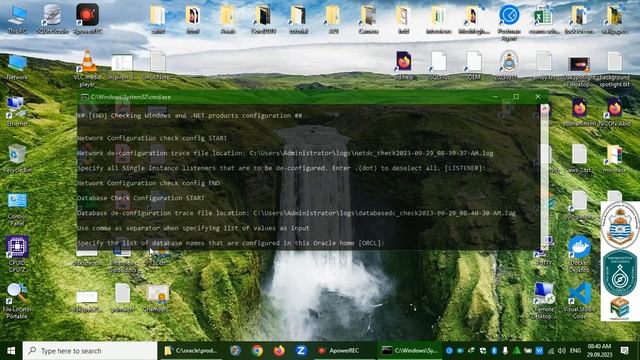Open the notification center icon

pos(624,351)
